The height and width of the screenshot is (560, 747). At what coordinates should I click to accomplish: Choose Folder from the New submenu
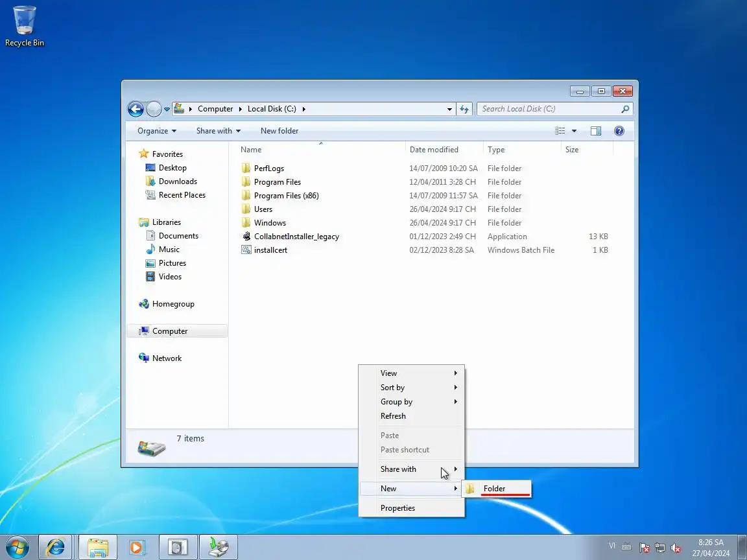pos(496,489)
